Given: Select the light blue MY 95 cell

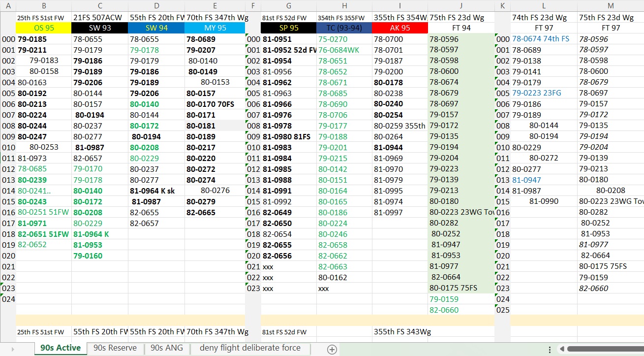Looking at the screenshot, I should [x=215, y=28].
